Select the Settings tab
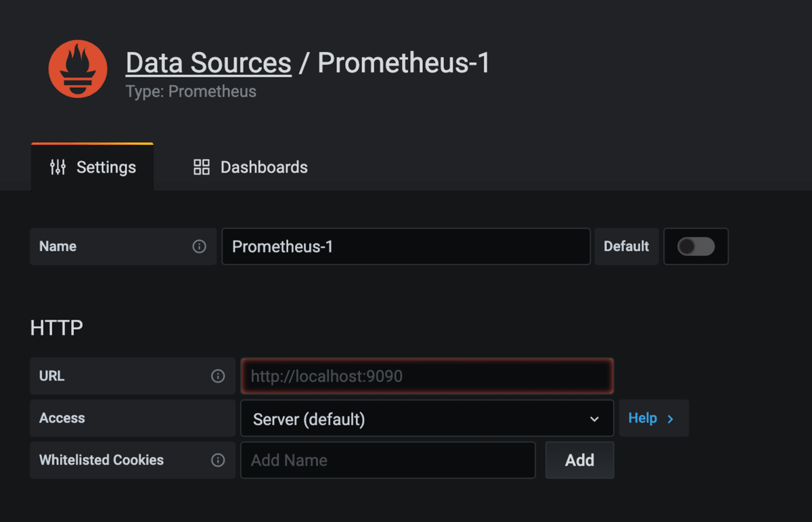 pos(93,168)
